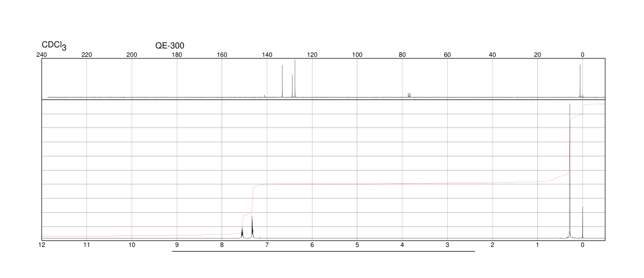Click the carbon peak near 133 ppm

[283, 81]
